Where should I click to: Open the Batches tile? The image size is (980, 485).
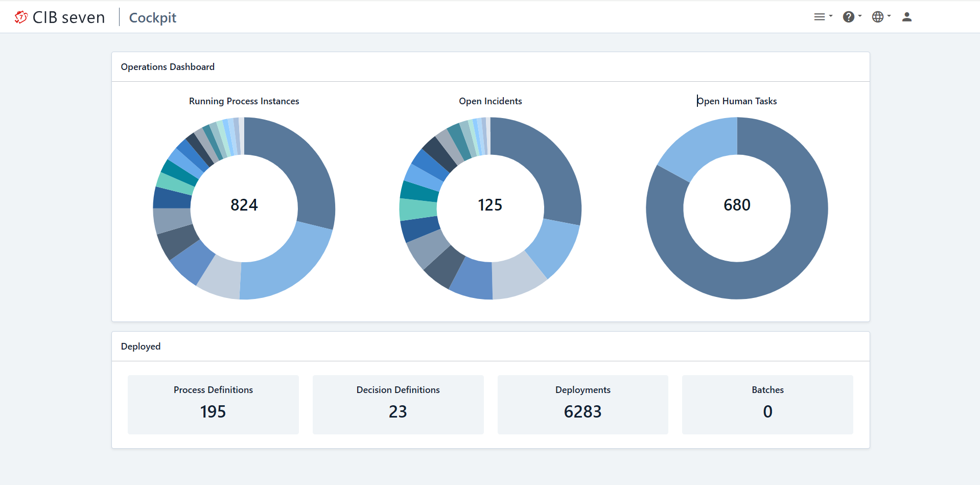[x=767, y=404]
